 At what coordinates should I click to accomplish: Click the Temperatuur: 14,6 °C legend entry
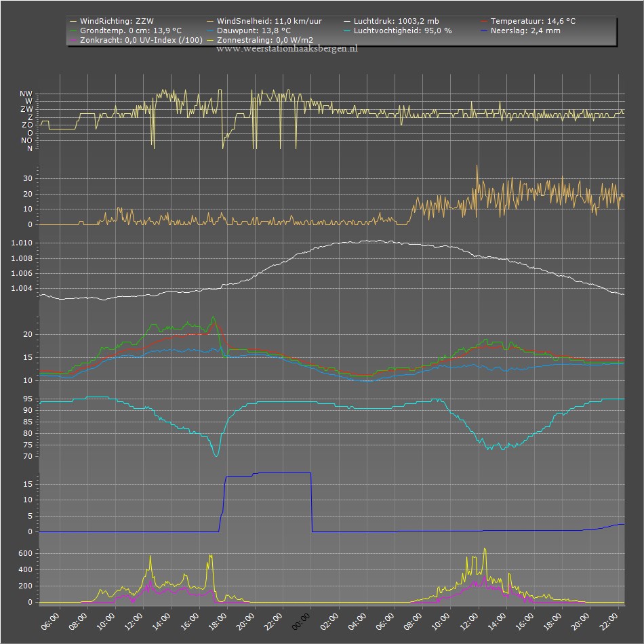pyautogui.click(x=528, y=21)
